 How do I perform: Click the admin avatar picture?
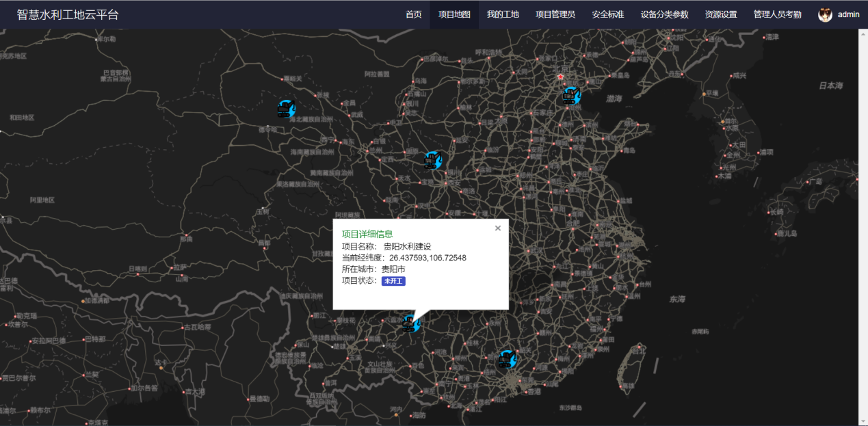click(826, 14)
